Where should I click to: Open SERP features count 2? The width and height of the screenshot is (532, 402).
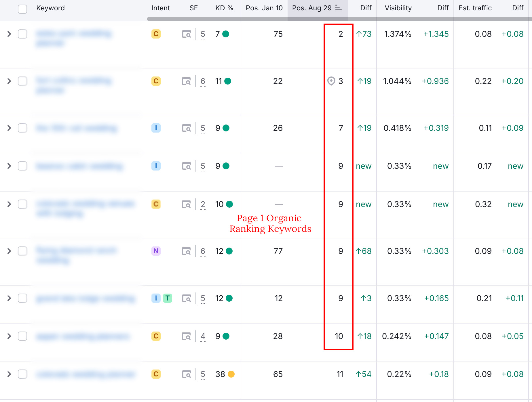(203, 204)
